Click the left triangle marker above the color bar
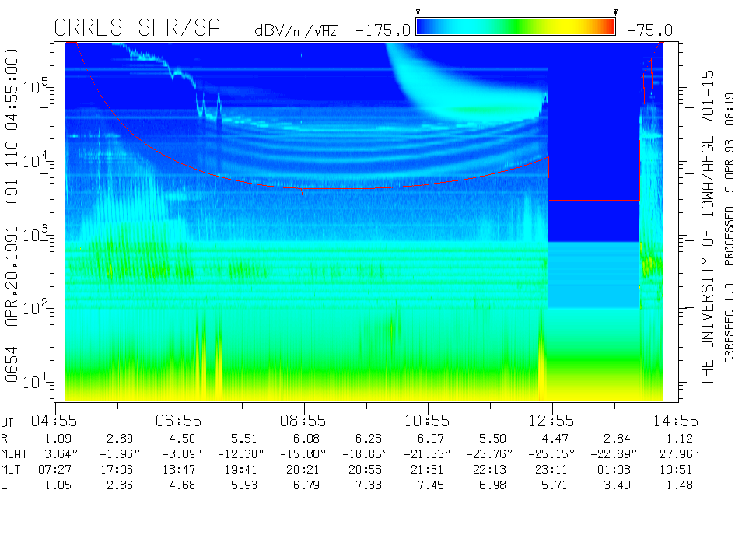Image resolution: width=735 pixels, height=560 pixels. click(418, 12)
